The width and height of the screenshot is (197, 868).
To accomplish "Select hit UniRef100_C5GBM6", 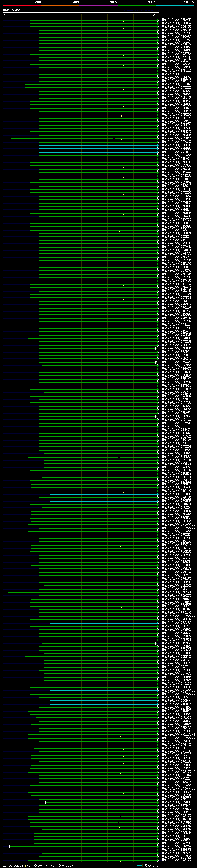I will [177, 833].
